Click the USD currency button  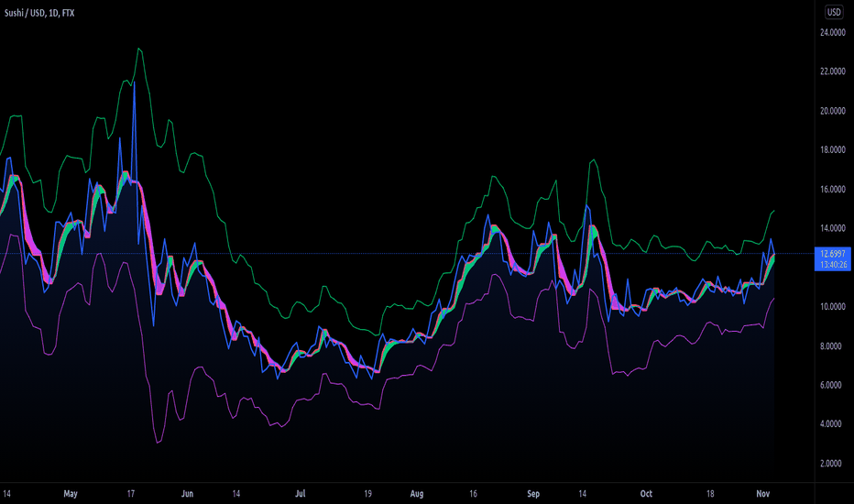(834, 12)
